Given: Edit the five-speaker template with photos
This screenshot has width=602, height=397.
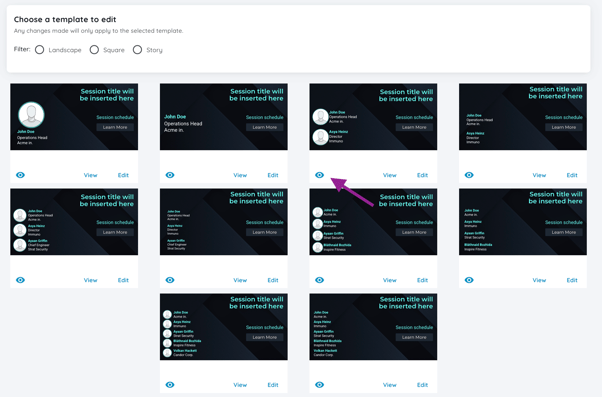Looking at the screenshot, I should pyautogui.click(x=273, y=385).
